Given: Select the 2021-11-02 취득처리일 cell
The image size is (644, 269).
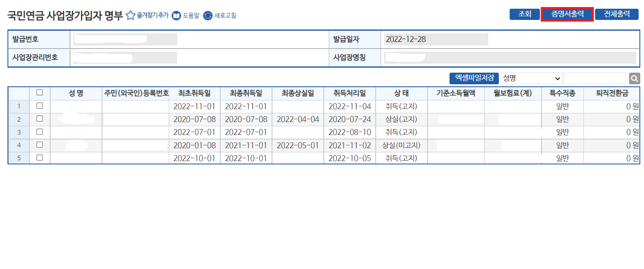Looking at the screenshot, I should pyautogui.click(x=350, y=145).
